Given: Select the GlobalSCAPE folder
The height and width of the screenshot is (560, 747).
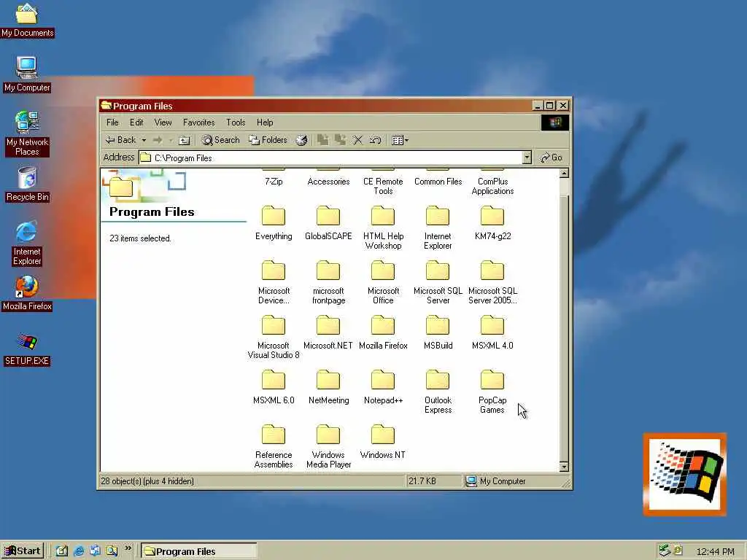Looking at the screenshot, I should [328, 223].
